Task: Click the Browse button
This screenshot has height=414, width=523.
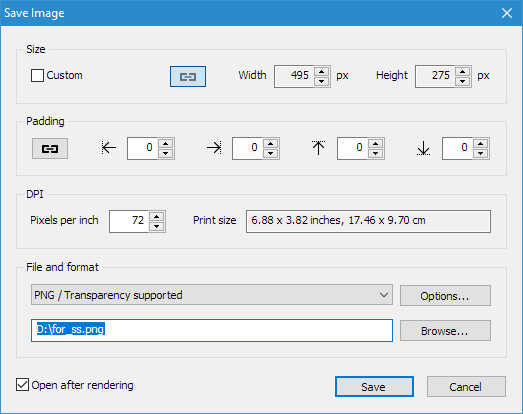Action: tap(445, 331)
